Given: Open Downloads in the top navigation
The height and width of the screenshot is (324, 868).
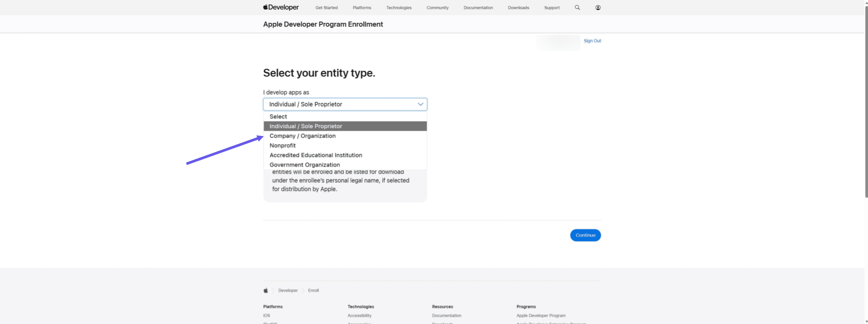Looking at the screenshot, I should 518,8.
